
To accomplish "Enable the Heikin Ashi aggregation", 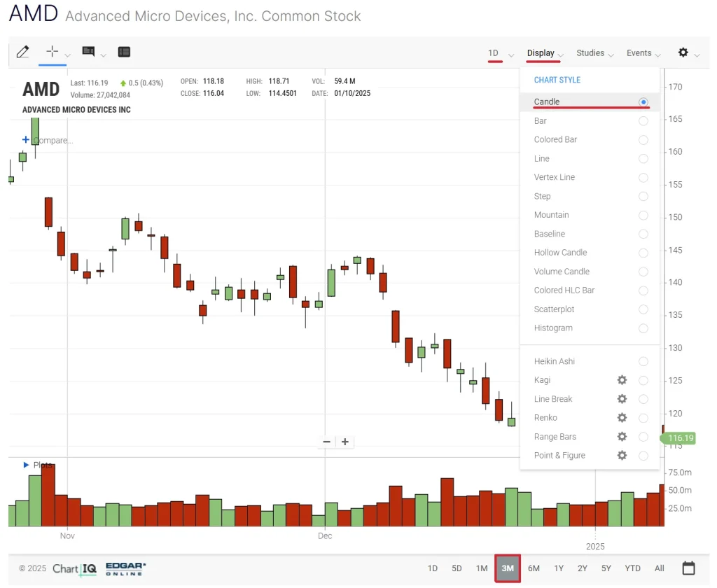I will (x=590, y=361).
